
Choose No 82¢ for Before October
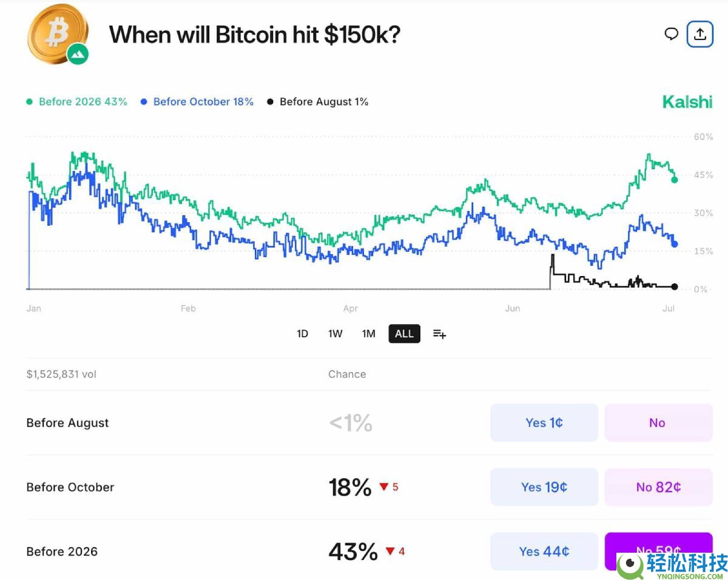[x=658, y=487]
